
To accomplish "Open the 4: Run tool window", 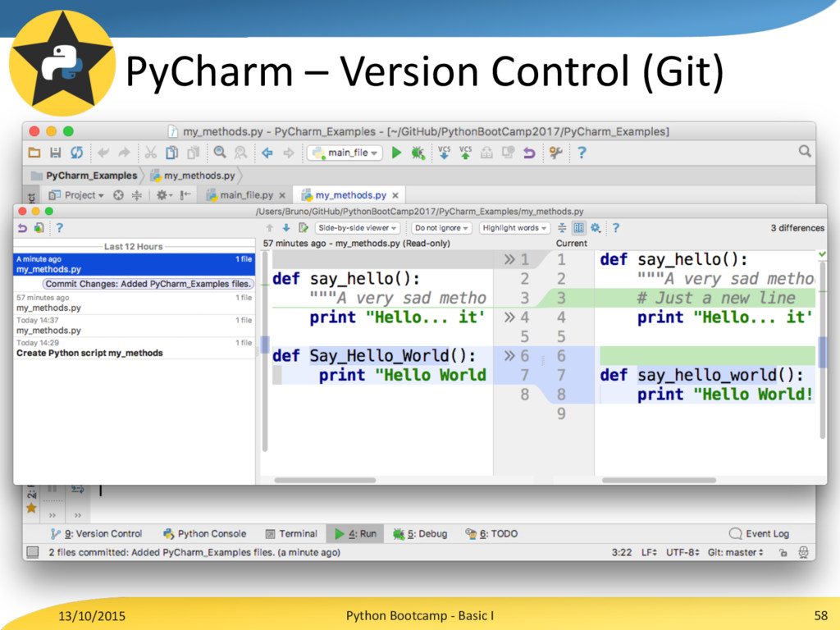I will (x=355, y=534).
